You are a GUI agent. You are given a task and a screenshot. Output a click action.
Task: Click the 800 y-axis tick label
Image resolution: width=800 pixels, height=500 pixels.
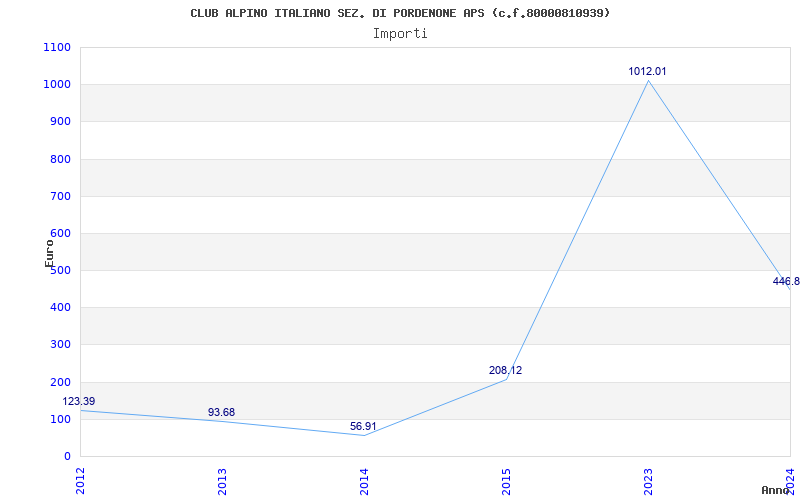point(61,159)
